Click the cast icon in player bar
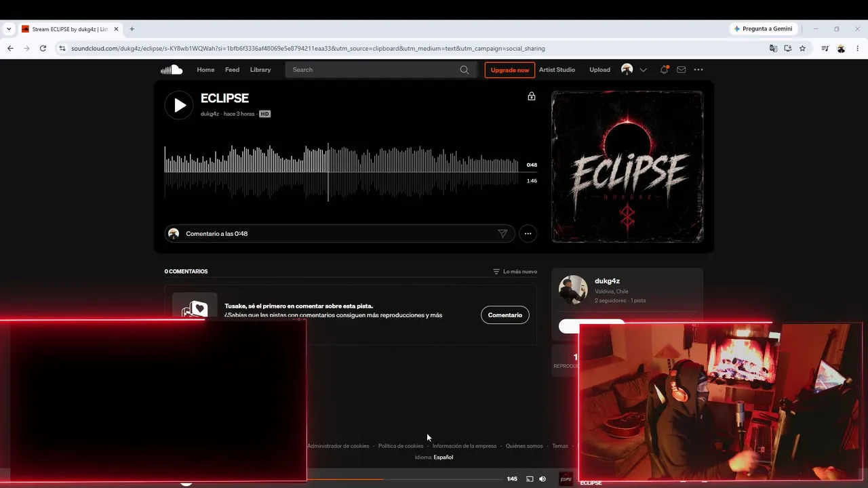 [x=530, y=479]
